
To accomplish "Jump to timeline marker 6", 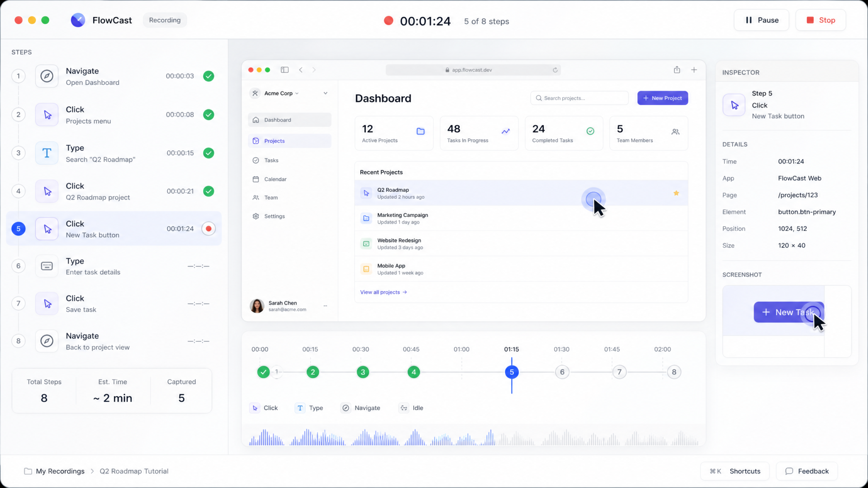I will pos(562,372).
